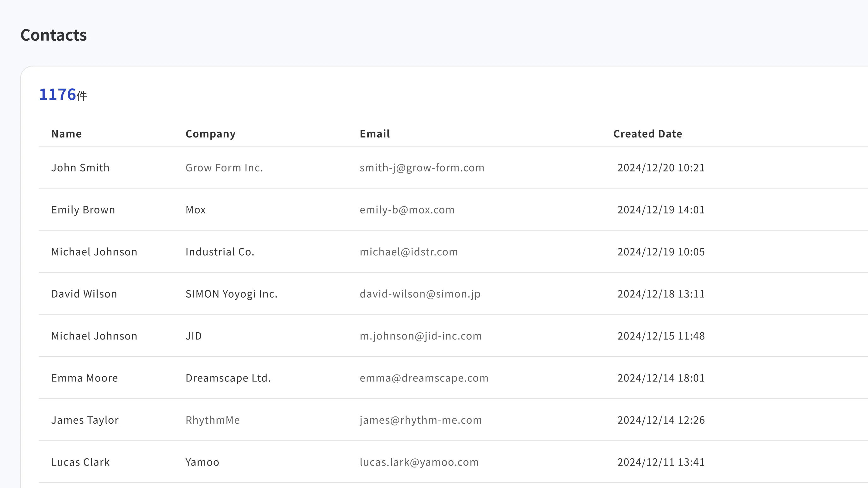This screenshot has height=488, width=868.
Task: Click email david-wilson@simon.jp
Action: pyautogui.click(x=420, y=294)
